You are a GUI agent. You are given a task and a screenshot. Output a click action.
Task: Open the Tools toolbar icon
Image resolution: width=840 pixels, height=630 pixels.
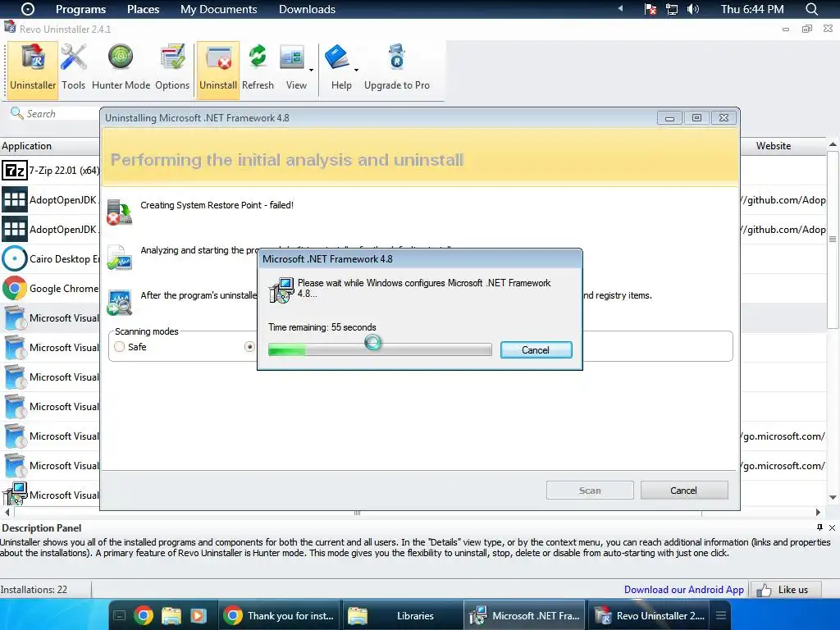click(73, 69)
